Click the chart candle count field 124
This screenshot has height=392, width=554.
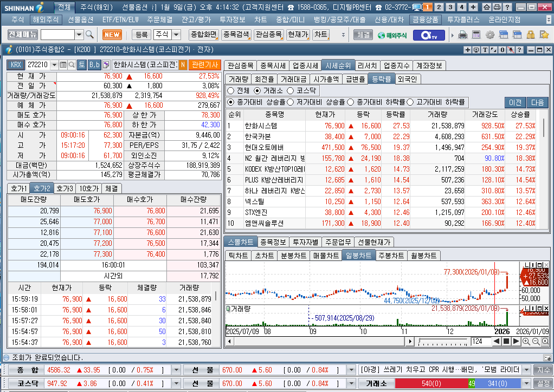pyautogui.click(x=481, y=341)
